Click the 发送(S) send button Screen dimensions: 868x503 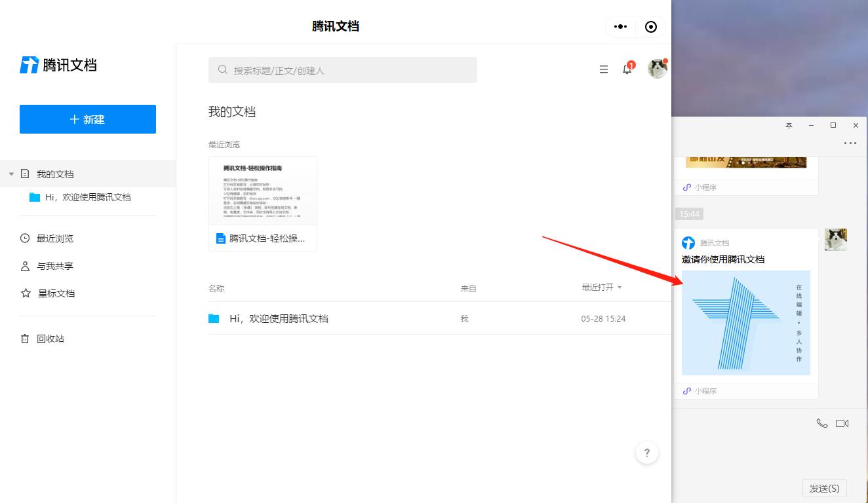tap(825, 487)
